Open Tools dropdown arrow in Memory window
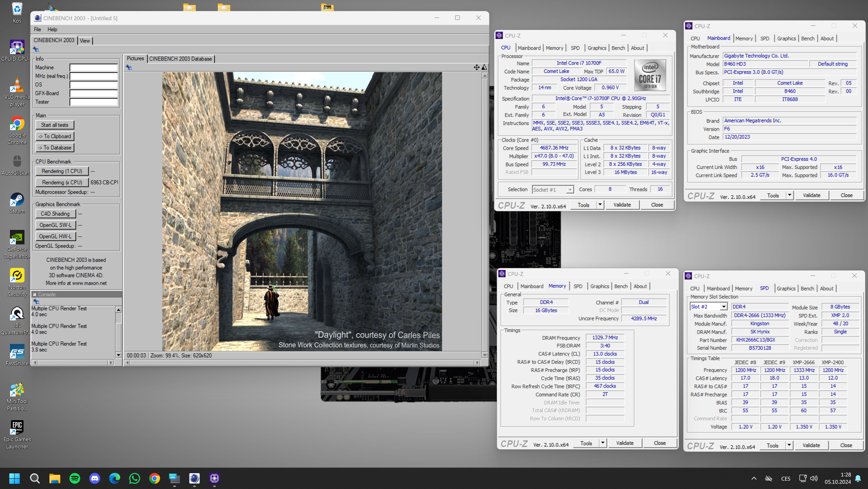This screenshot has height=489, width=868. click(603, 443)
